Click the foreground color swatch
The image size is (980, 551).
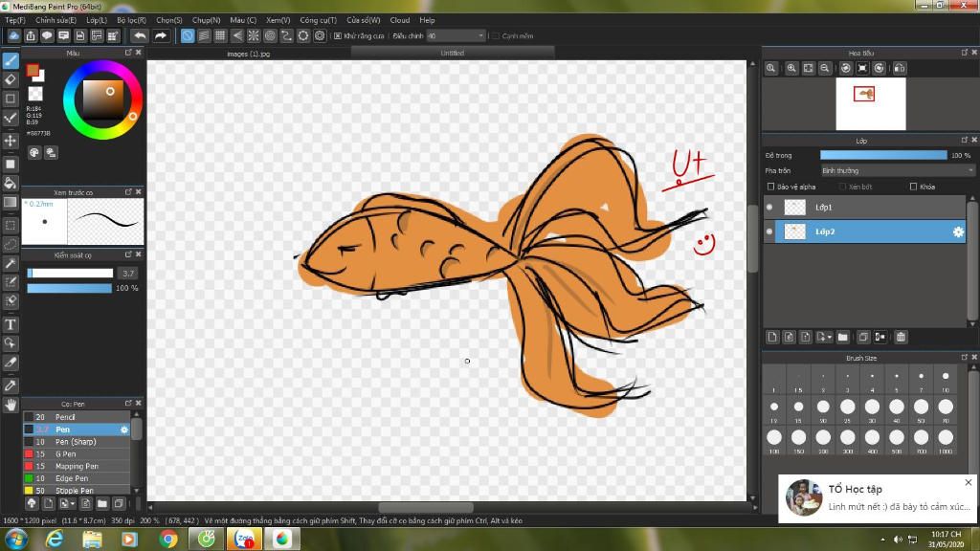pos(33,70)
